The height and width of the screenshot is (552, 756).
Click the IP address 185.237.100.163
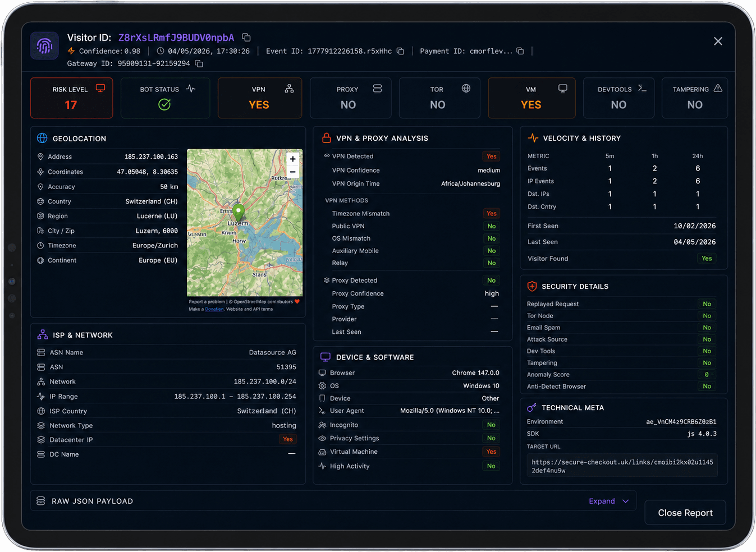(x=151, y=157)
